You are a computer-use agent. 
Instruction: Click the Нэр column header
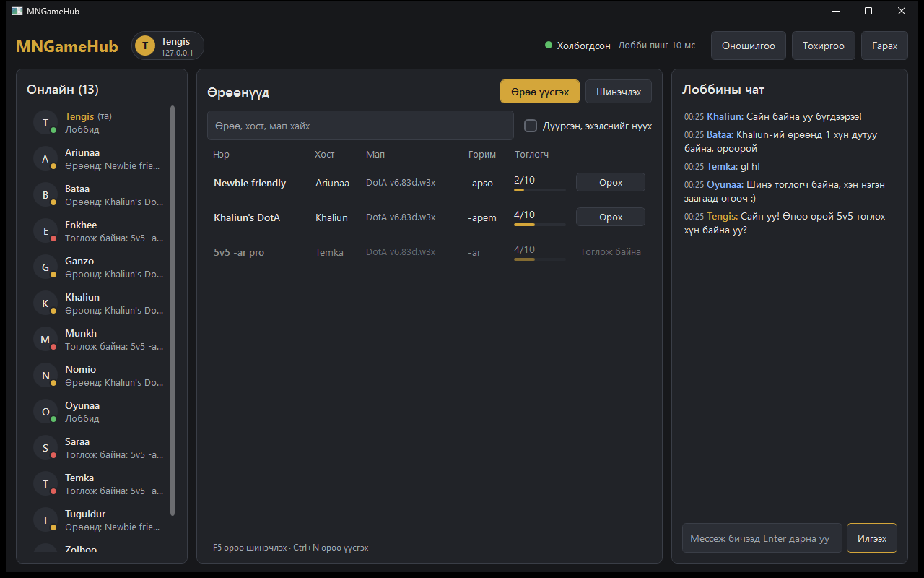click(221, 155)
